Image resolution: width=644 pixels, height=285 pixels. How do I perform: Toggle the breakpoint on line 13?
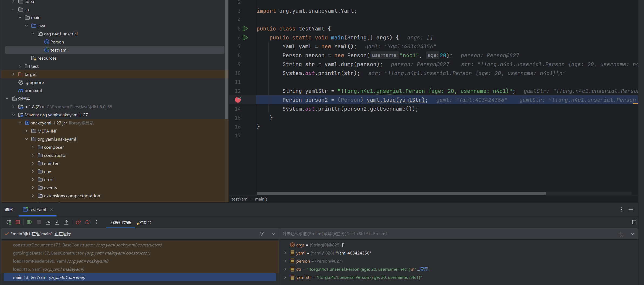click(238, 100)
